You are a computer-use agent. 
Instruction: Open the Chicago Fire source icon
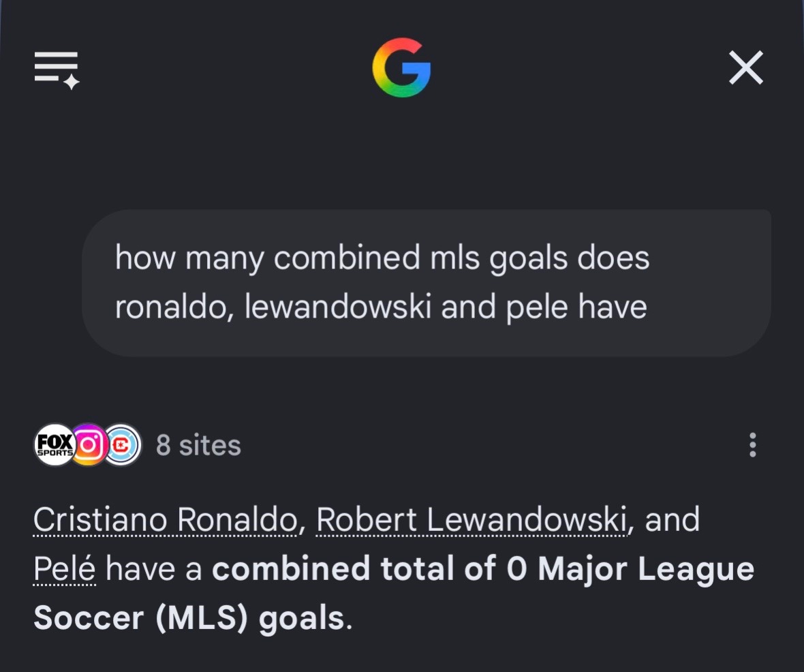click(121, 445)
